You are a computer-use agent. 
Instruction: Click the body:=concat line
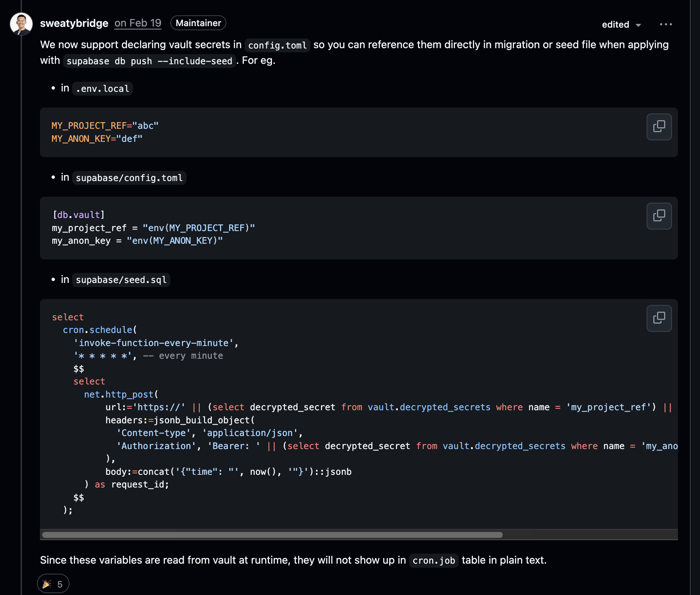coord(228,472)
